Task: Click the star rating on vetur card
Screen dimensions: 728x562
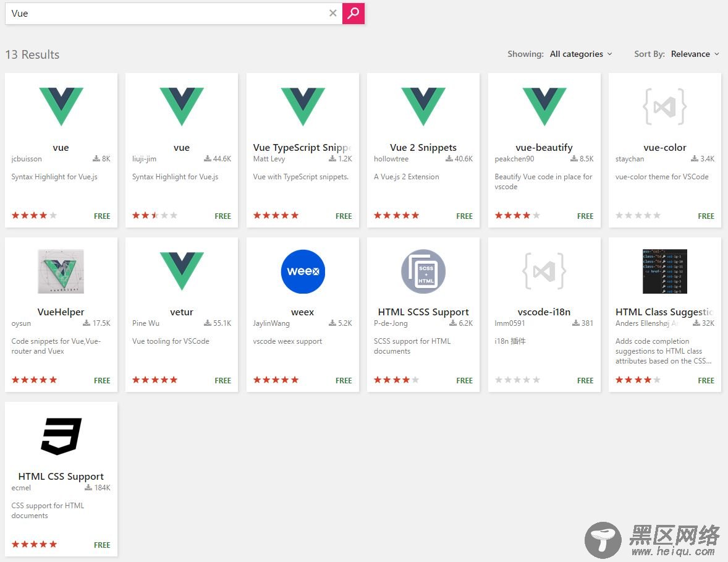Action: tap(154, 380)
